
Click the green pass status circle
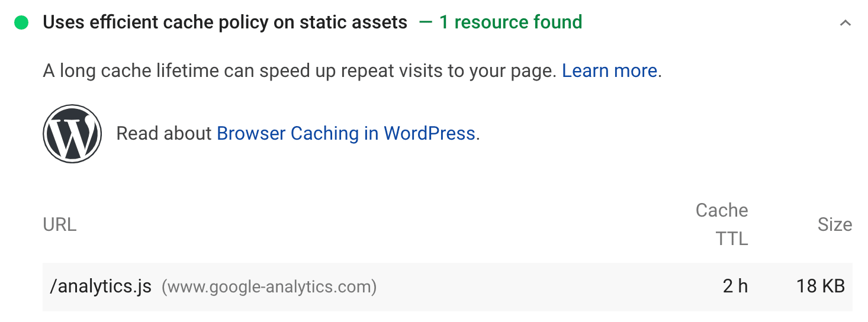pos(21,23)
